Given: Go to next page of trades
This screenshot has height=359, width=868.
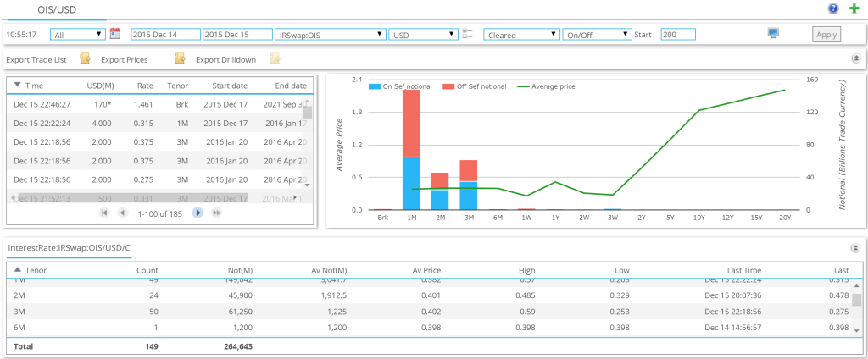Looking at the screenshot, I should pos(197,213).
